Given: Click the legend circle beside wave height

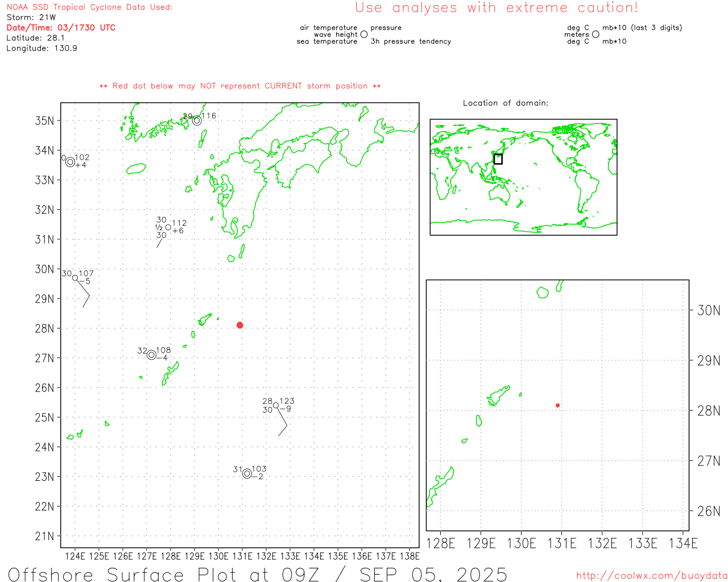Looking at the screenshot, I should [x=364, y=34].
